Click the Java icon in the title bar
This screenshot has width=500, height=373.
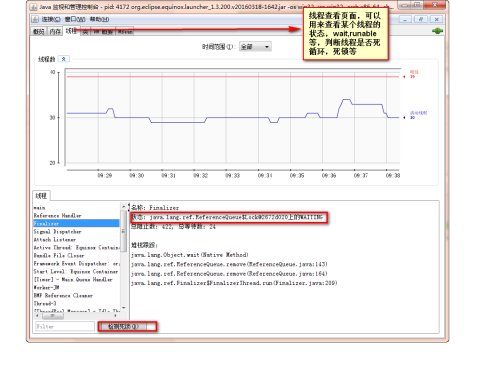33,7
